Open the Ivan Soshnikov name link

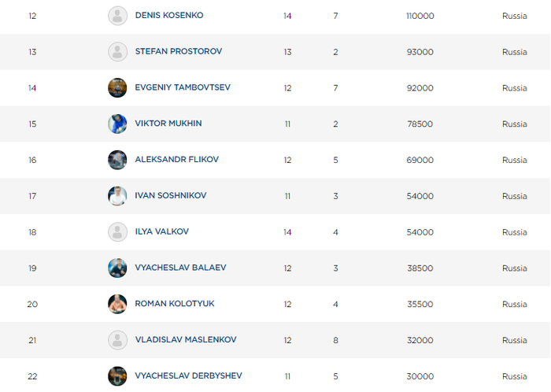[x=171, y=196]
